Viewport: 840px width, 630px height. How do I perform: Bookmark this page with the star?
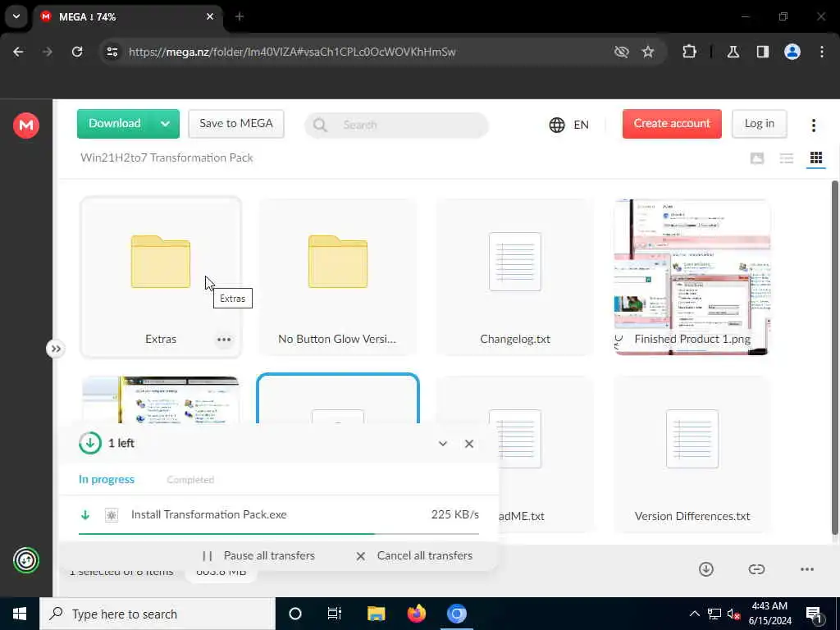tap(648, 52)
